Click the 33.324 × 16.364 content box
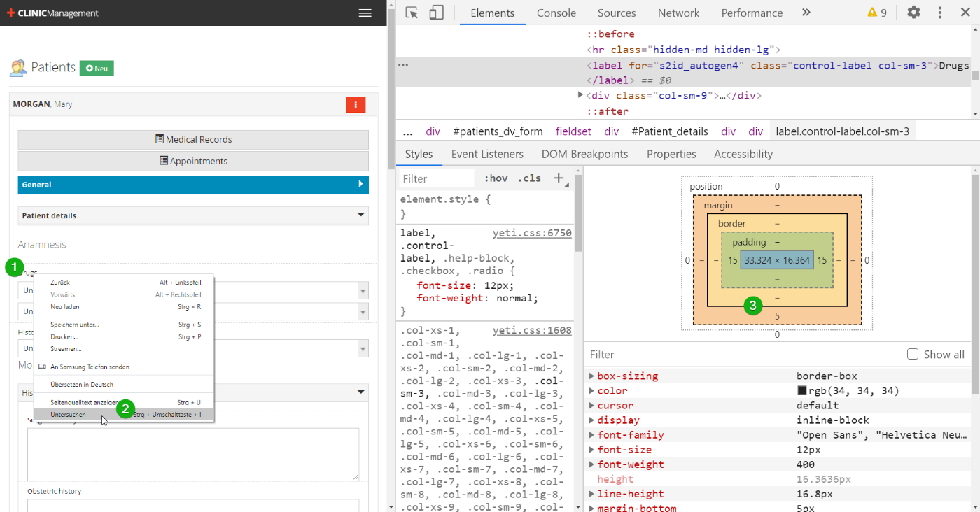The width and height of the screenshot is (980, 512). 777,260
